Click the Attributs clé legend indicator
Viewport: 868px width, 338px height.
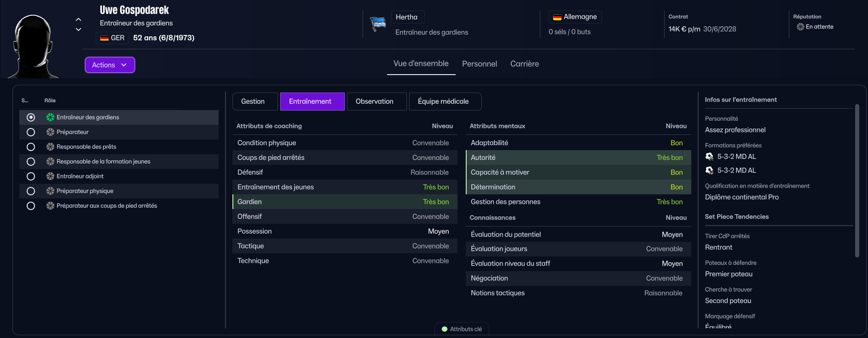pyautogui.click(x=445, y=329)
